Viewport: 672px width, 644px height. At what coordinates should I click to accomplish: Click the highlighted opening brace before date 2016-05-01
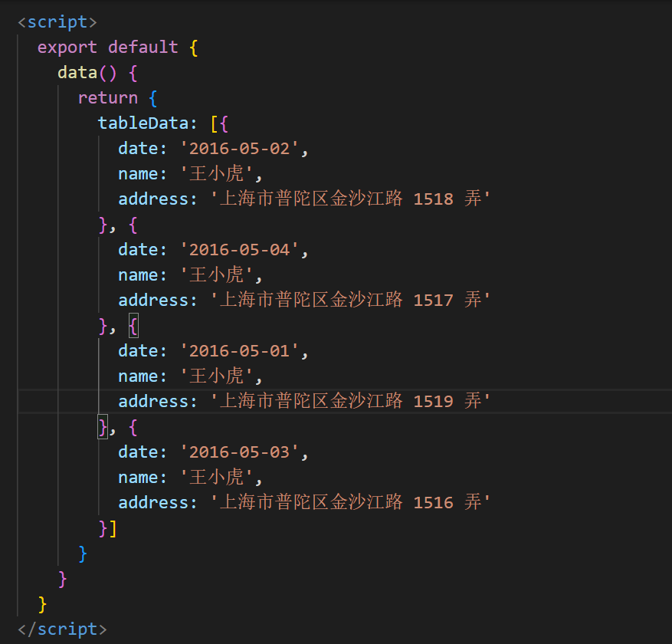pos(133,327)
